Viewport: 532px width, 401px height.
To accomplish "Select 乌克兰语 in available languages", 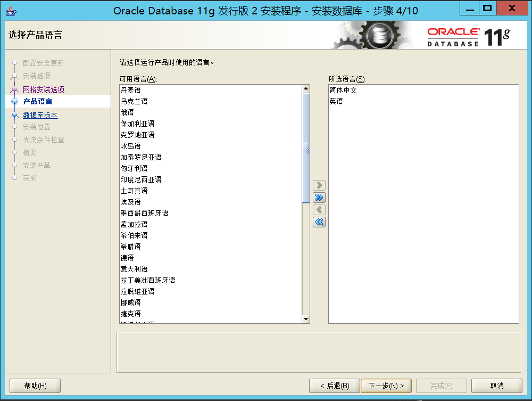I will [x=210, y=101].
